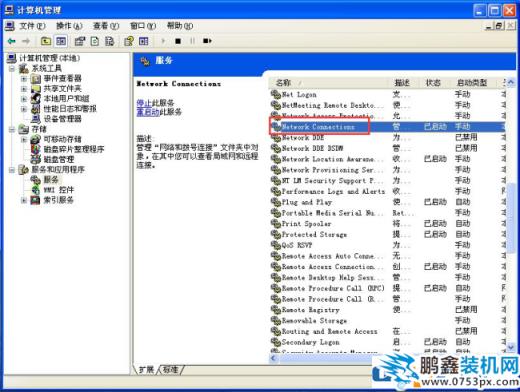Click the WMI 控件 tree icon
Image resolution: width=520 pixels, height=392 pixels.
(36, 190)
